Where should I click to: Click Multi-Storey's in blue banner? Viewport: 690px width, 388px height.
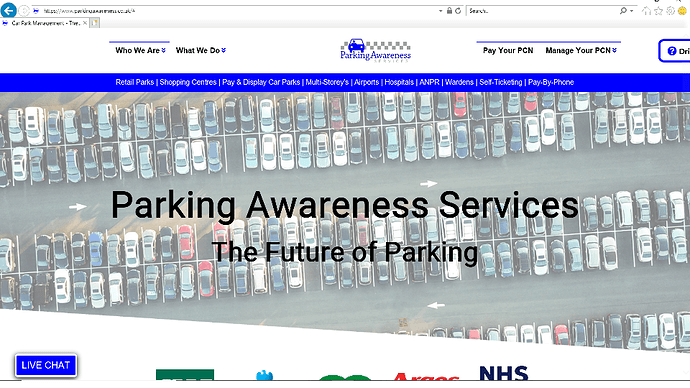327,82
